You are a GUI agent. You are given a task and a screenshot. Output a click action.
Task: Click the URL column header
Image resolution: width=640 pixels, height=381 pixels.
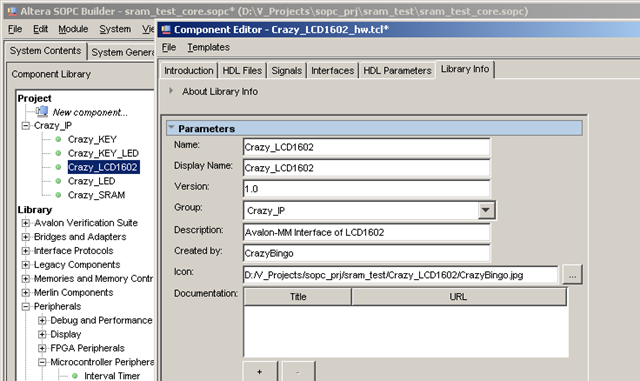(458, 297)
